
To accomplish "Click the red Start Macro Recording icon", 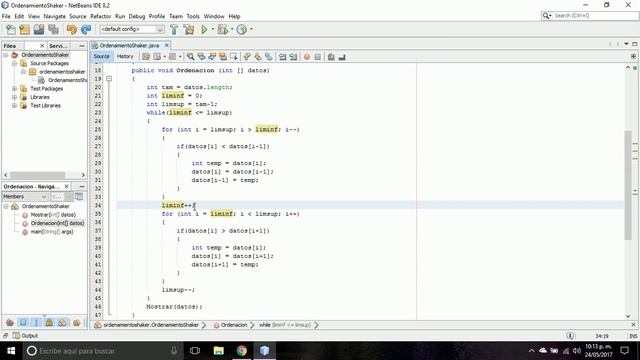I will pyautogui.click(x=307, y=57).
